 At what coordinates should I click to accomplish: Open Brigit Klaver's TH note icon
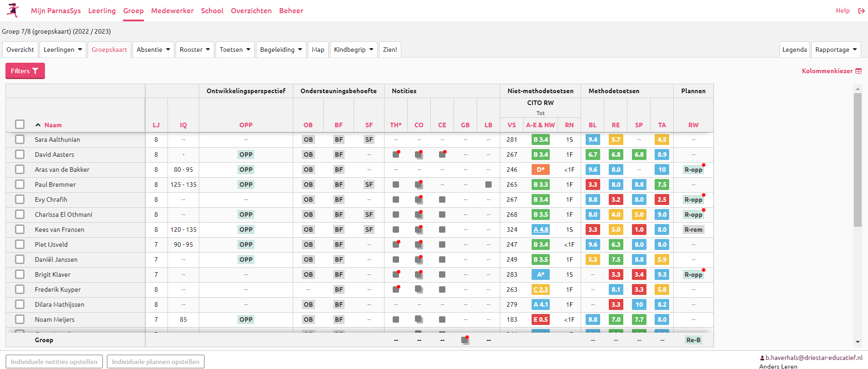coord(396,274)
